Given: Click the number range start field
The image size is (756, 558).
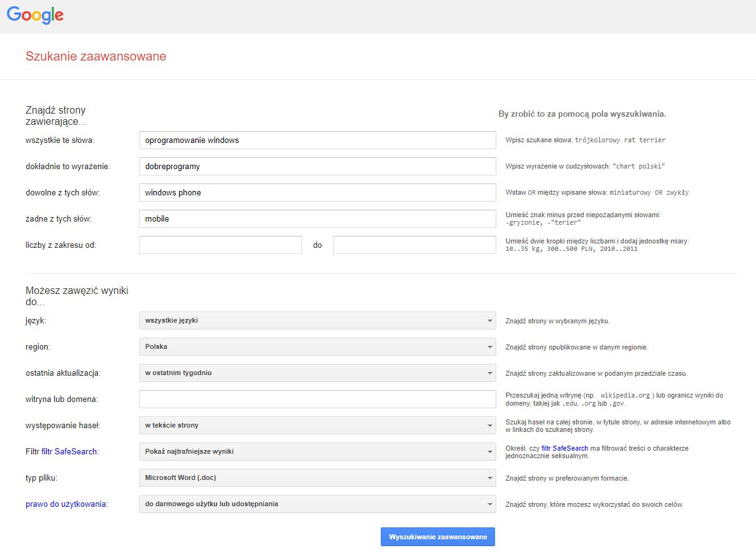Looking at the screenshot, I should click(220, 245).
